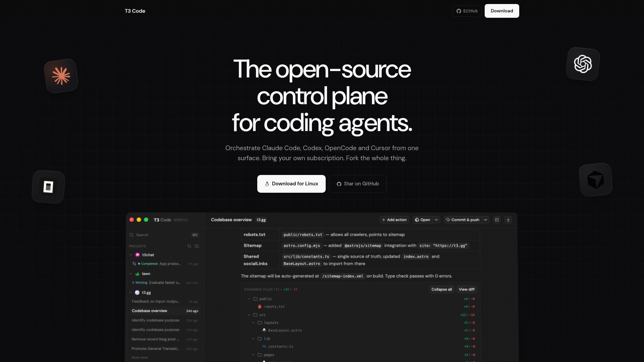Click the Download button in the top navigation
The width and height of the screenshot is (644, 362).
502,11
